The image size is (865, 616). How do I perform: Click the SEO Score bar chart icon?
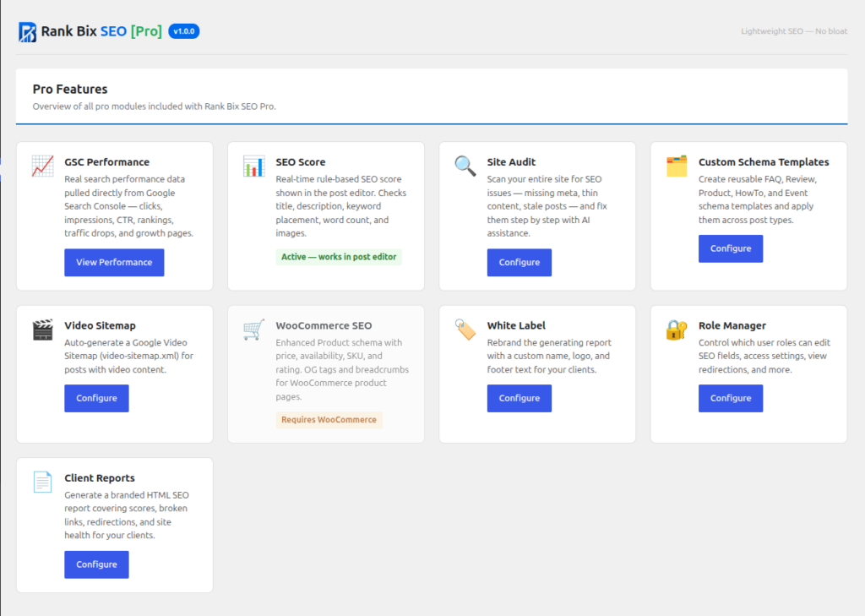tap(253, 166)
